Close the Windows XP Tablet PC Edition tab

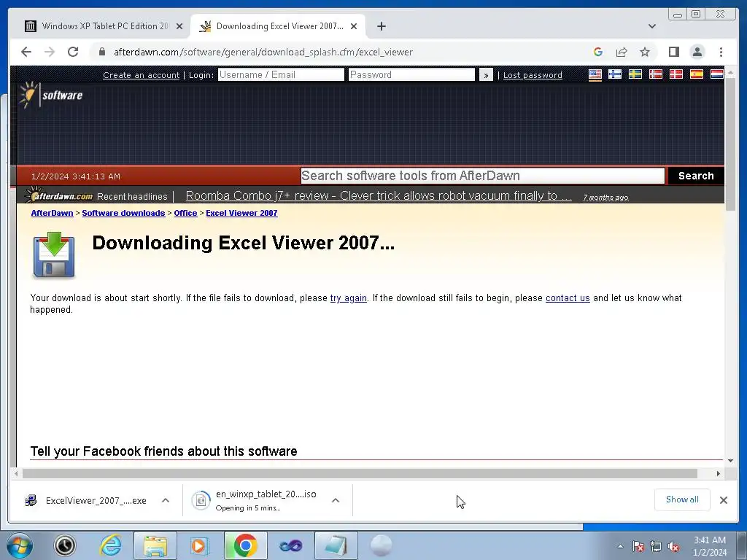pos(179,26)
